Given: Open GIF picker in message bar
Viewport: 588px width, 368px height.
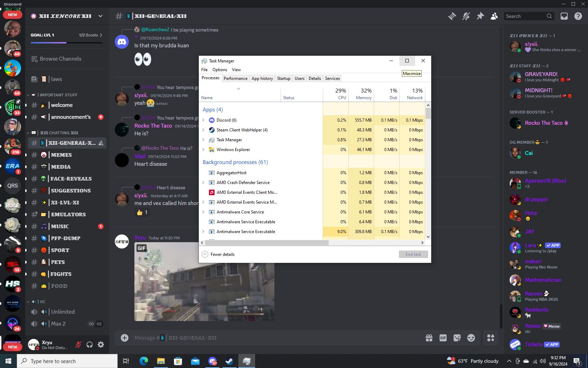Looking at the screenshot, I should tap(443, 338).
